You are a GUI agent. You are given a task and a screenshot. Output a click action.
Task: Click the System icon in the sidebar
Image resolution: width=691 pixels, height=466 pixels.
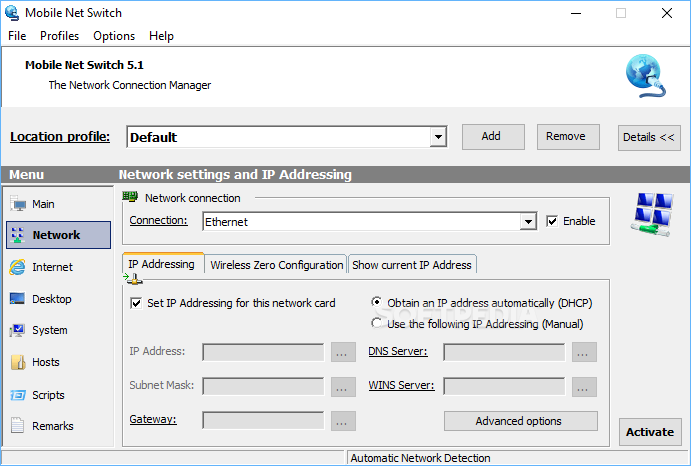(x=17, y=330)
